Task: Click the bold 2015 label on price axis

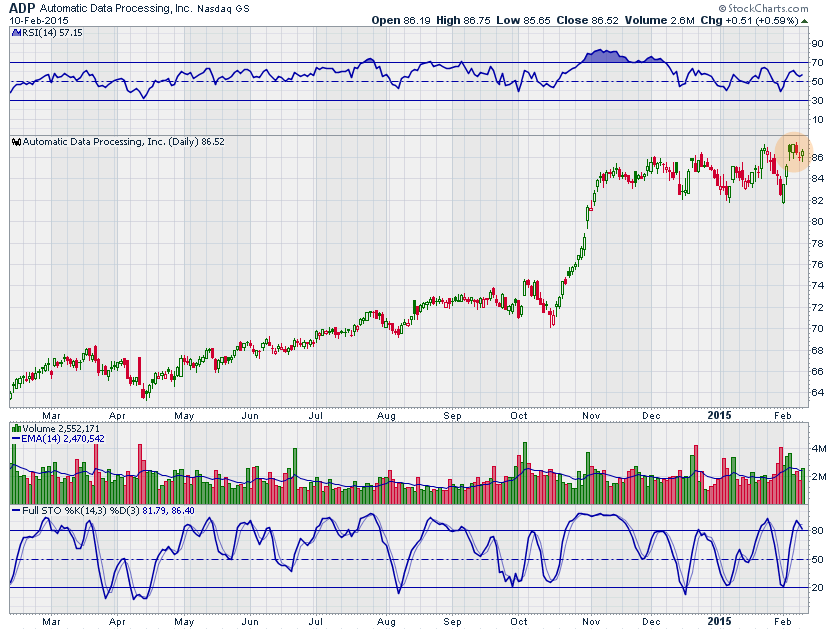Action: pos(719,415)
